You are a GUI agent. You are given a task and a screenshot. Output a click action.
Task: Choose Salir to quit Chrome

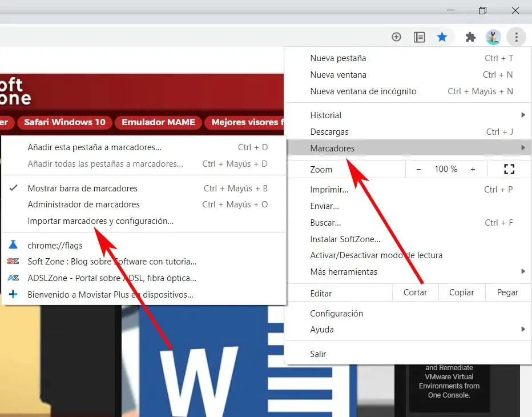(408, 354)
